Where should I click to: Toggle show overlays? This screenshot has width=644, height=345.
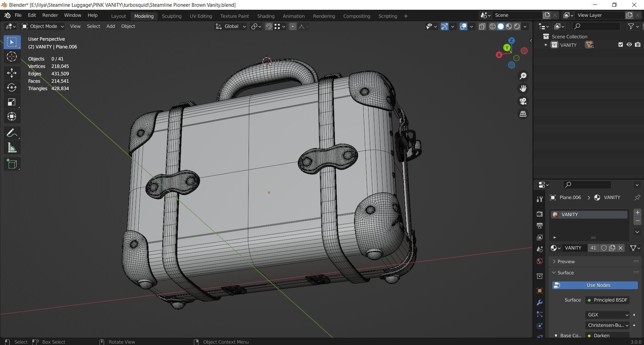[463, 27]
